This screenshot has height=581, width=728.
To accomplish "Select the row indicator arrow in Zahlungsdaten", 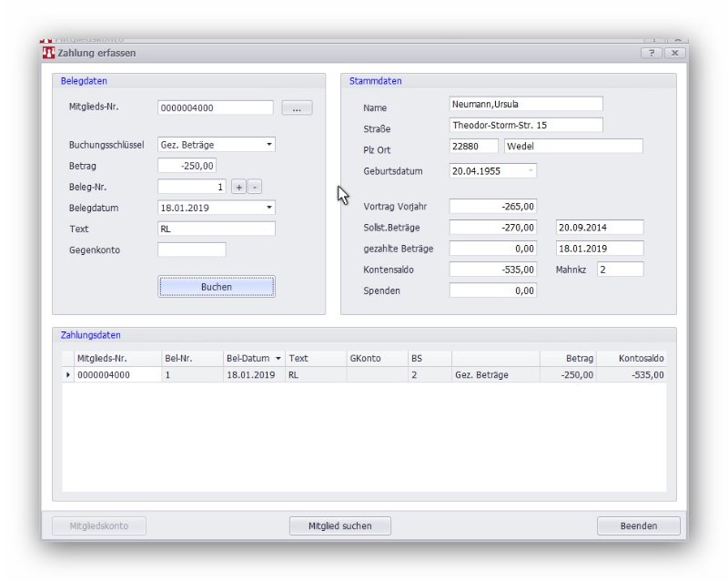I will click(x=67, y=374).
